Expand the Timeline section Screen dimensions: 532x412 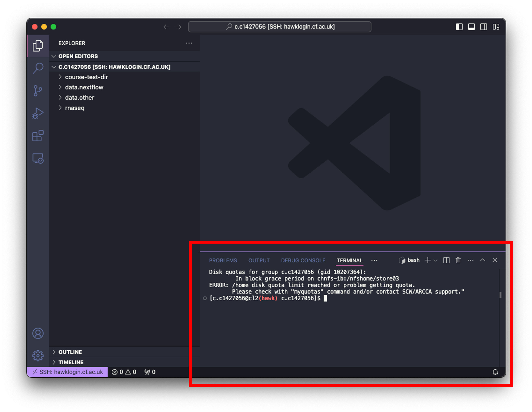(124, 362)
